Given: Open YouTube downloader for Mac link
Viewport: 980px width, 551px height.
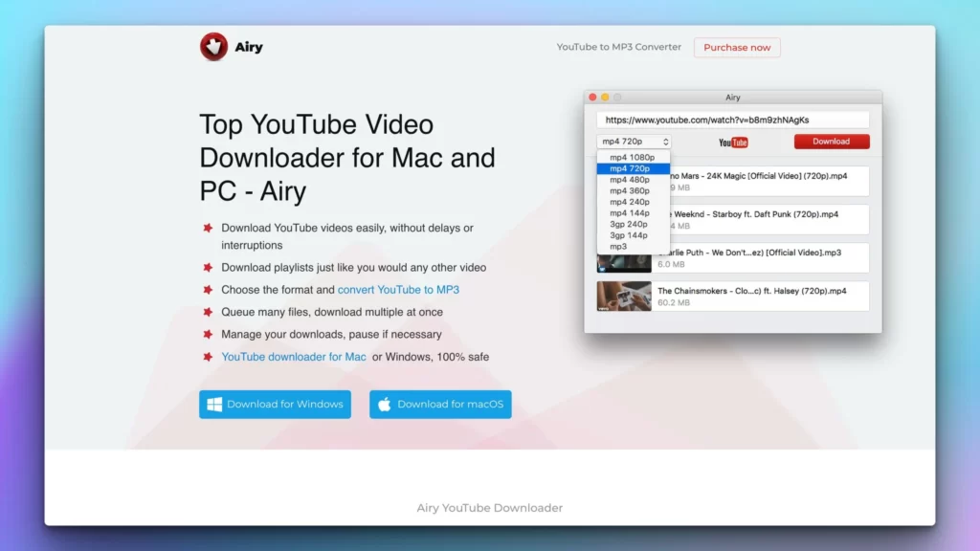Looking at the screenshot, I should pos(294,357).
